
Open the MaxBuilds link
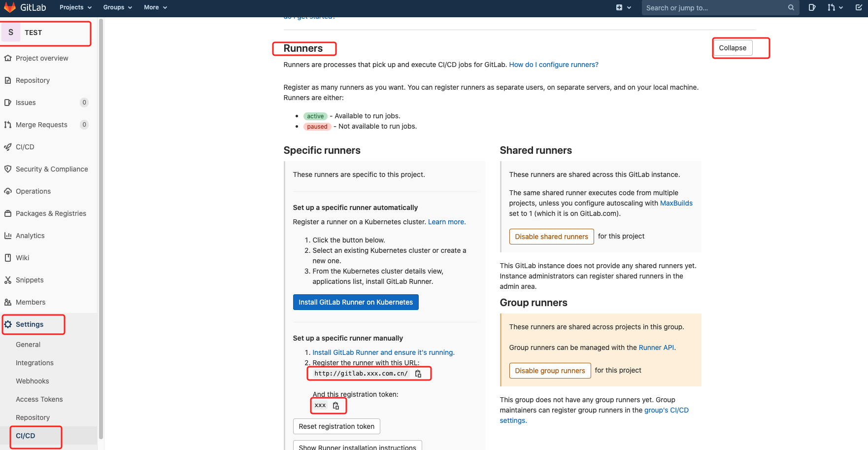676,203
